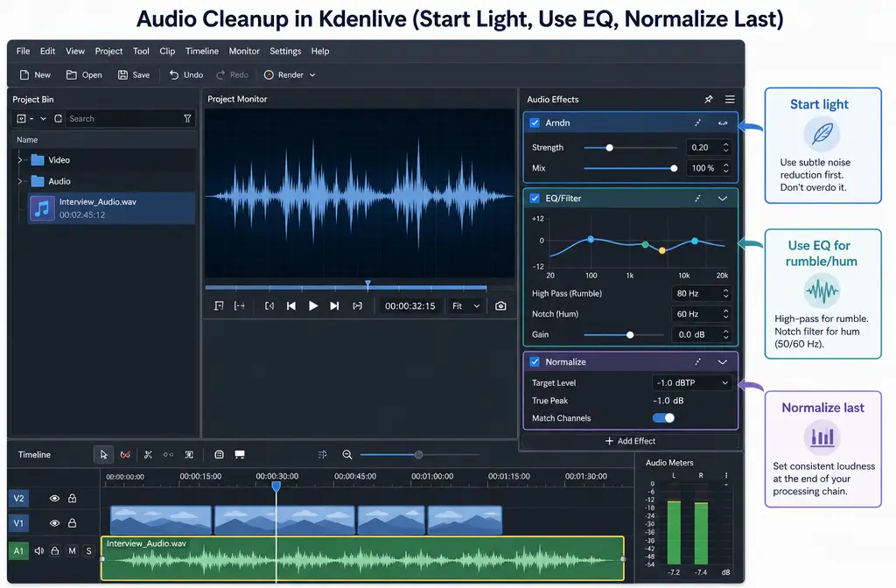Screen dimensions: 896x588
Task: Skip to previous frame in monitor
Action: tap(291, 306)
